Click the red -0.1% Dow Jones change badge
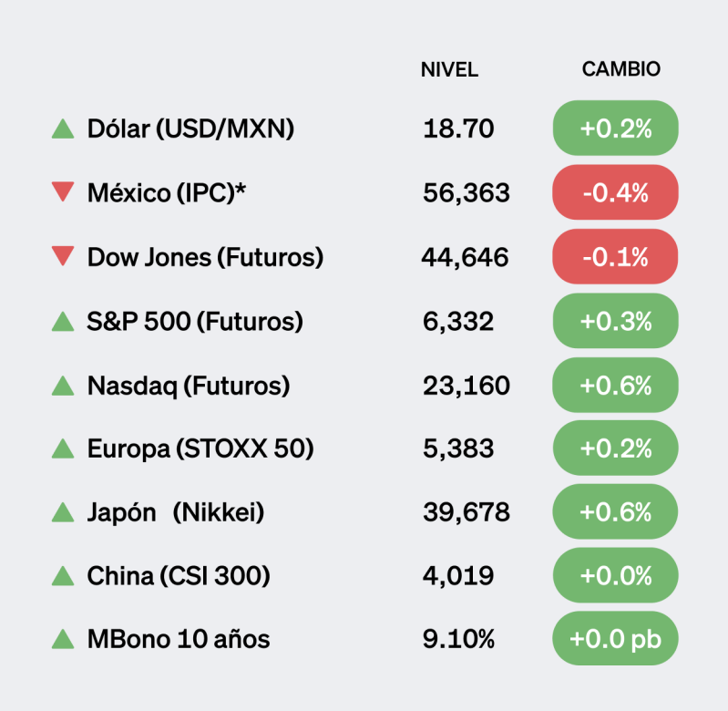 616,257
